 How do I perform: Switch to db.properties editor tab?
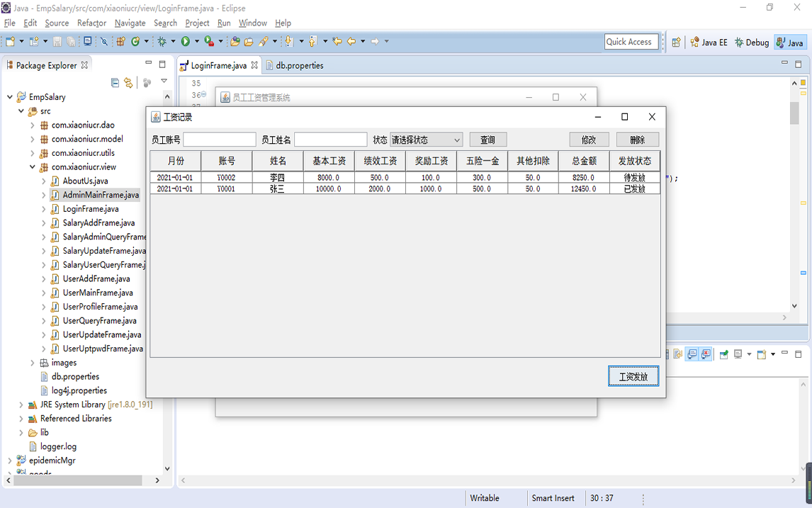[294, 66]
